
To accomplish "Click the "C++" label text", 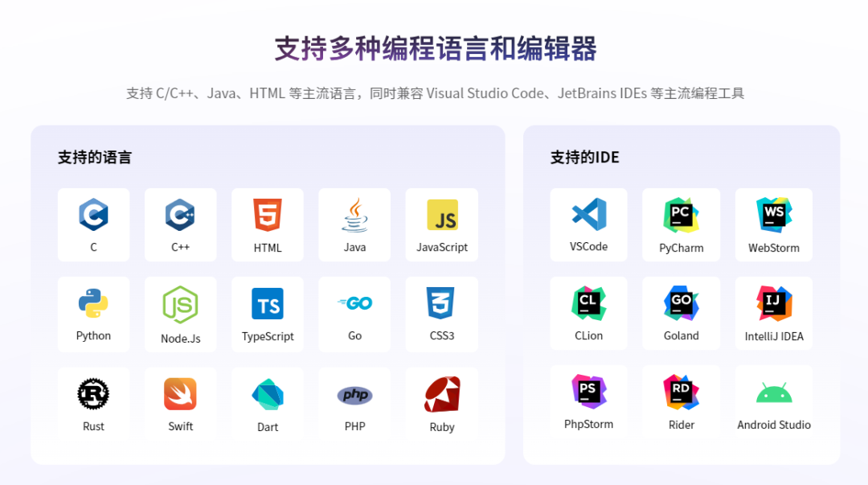I will coord(181,247).
